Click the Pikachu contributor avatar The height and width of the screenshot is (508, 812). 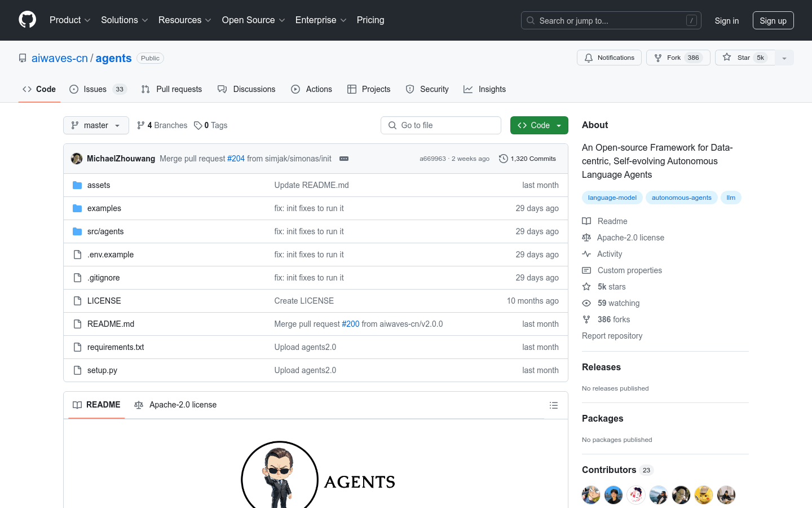coord(704,495)
